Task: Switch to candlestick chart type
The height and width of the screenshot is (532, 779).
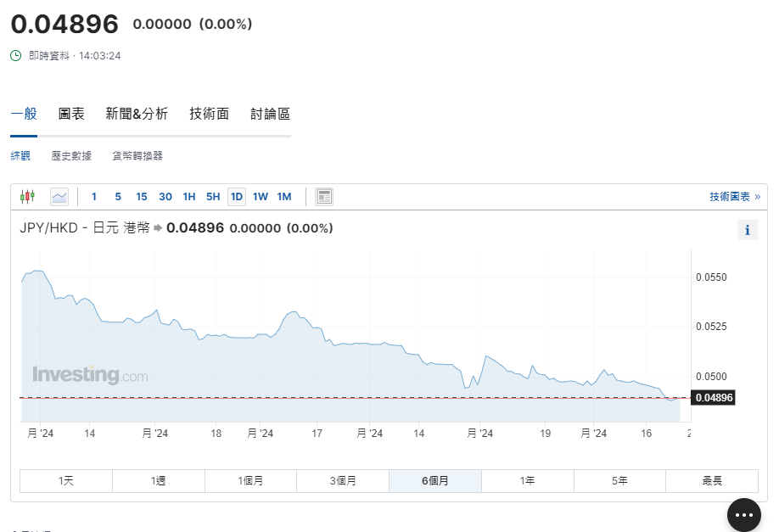Action: click(27, 197)
